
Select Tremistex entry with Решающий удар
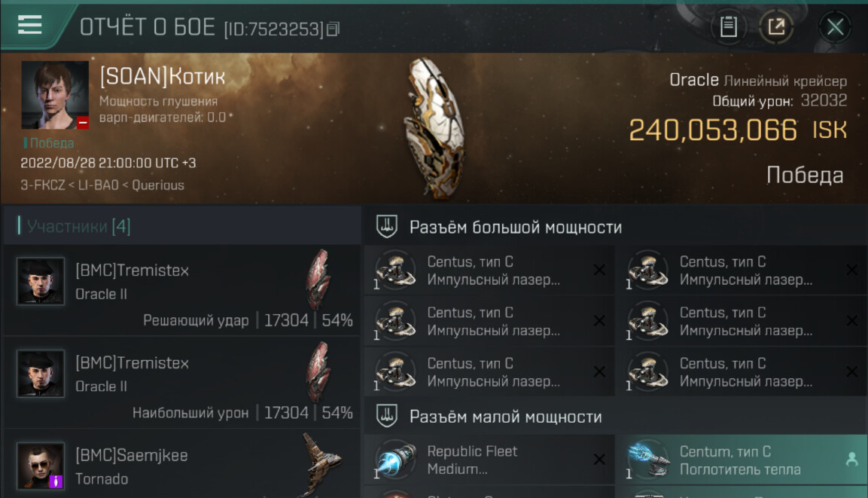(x=182, y=289)
